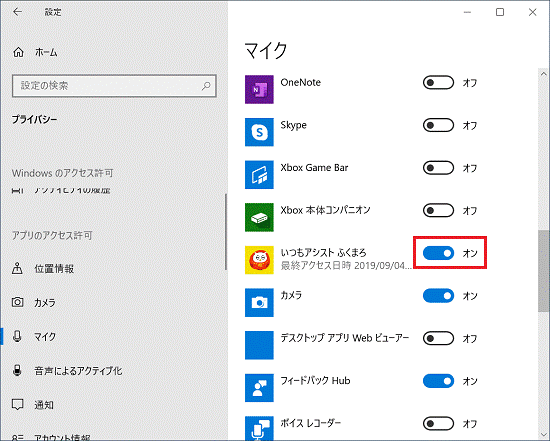
Task: Turn off ふくまろ microphone toggle
Action: [x=438, y=253]
